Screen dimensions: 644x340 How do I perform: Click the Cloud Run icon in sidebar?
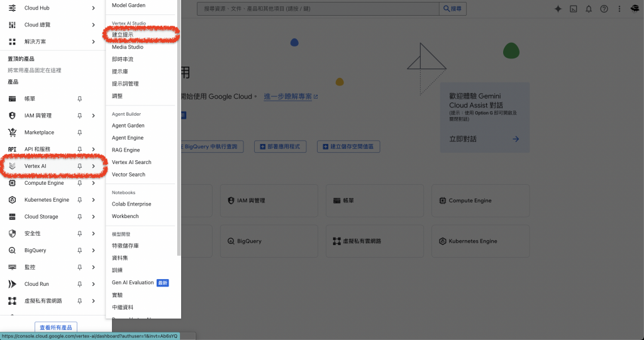(13, 283)
